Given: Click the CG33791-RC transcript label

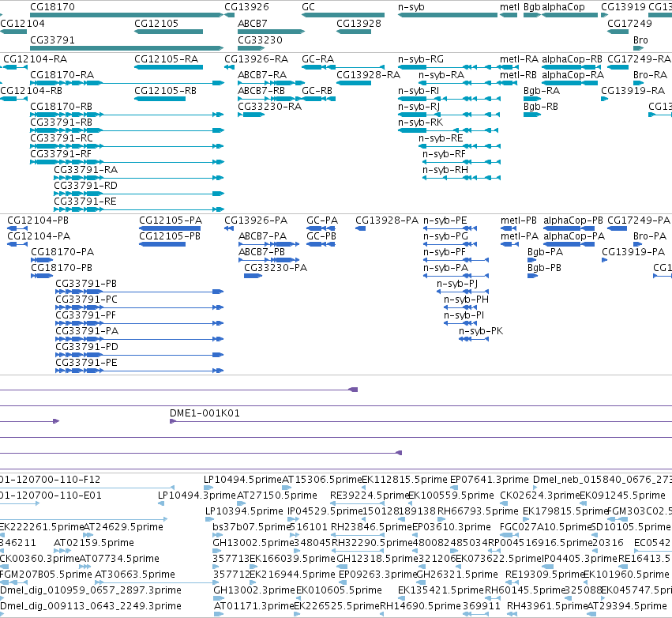Looking at the screenshot, I should pos(62,138).
